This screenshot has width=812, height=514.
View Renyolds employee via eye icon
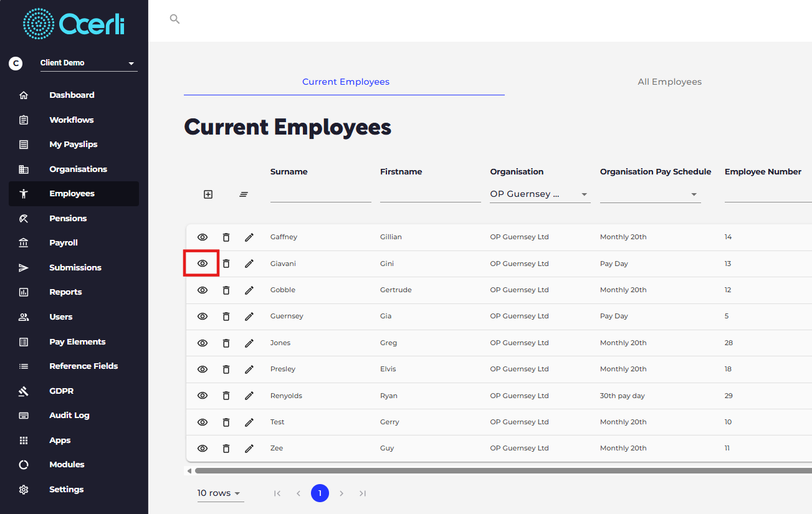tap(203, 396)
